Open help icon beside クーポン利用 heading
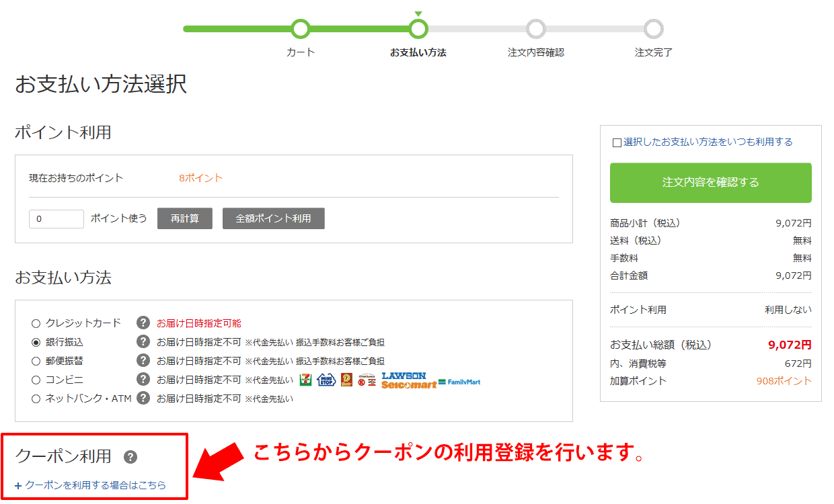Viewport: 834px width, 504px height. tap(130, 457)
